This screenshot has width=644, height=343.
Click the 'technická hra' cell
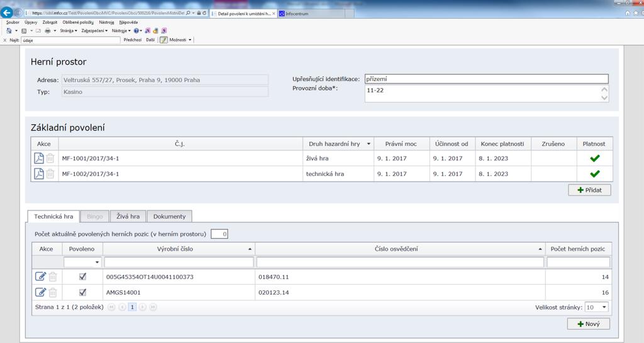(x=338, y=173)
